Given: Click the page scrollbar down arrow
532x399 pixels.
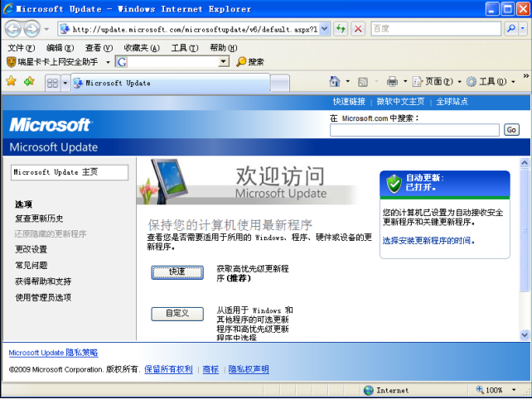Looking at the screenshot, I should click(x=525, y=335).
